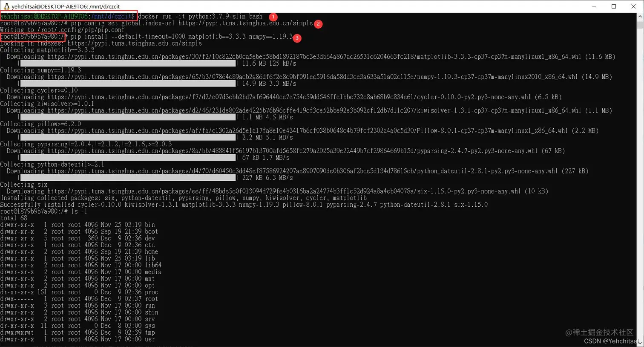Click the window title 'yehchitsai@DESKTOP-AIE9TO6: /mnt/d/czcit'
This screenshot has height=347, width=644.
tap(66, 6)
